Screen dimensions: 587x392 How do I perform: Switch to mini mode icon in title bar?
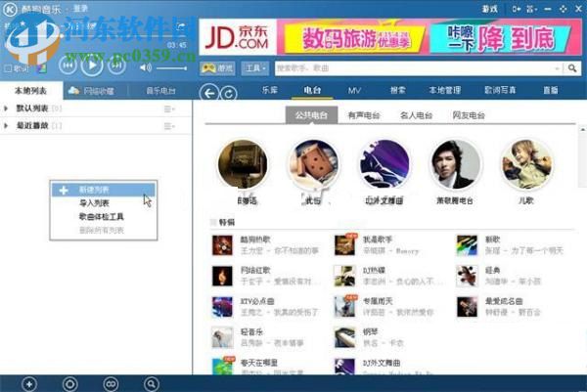[517, 9]
